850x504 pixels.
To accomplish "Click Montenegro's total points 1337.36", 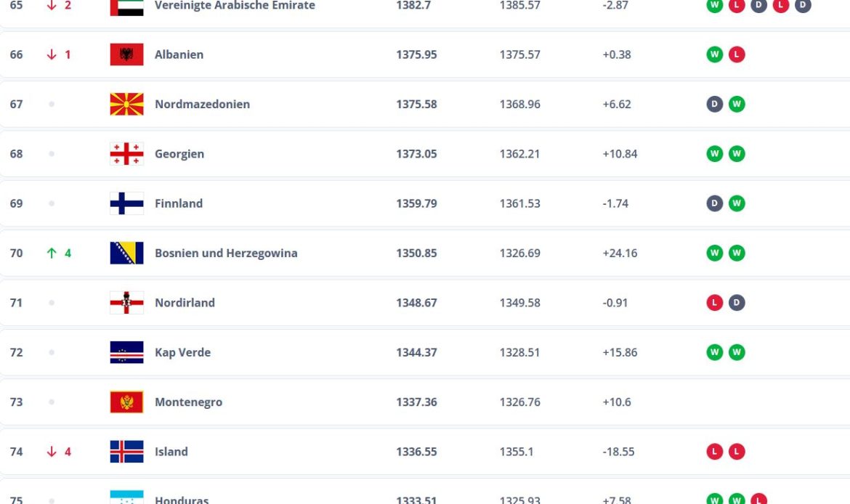I will click(416, 402).
